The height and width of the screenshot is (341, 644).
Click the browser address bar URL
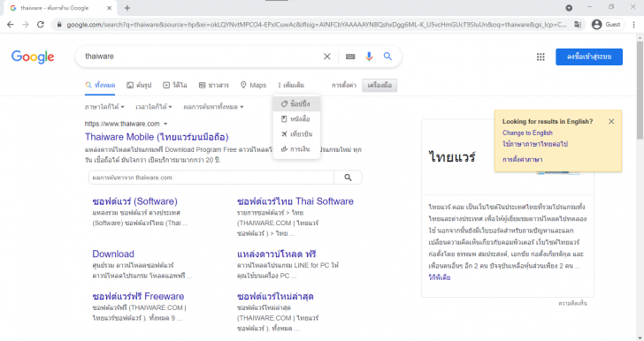(x=317, y=25)
